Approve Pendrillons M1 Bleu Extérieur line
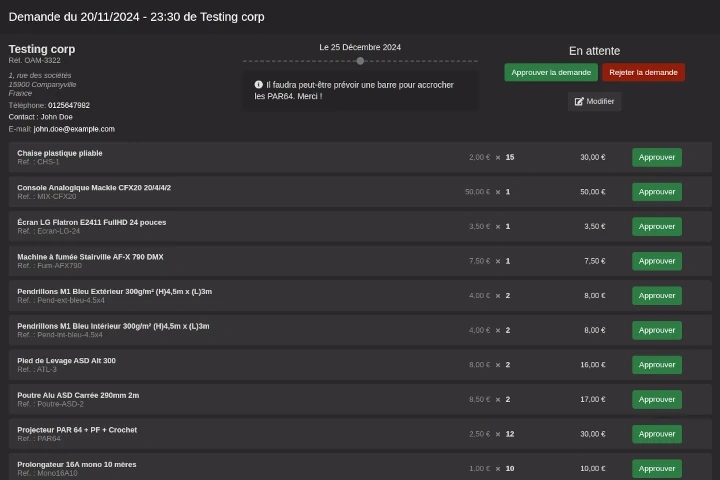The image size is (720, 480). coord(656,296)
